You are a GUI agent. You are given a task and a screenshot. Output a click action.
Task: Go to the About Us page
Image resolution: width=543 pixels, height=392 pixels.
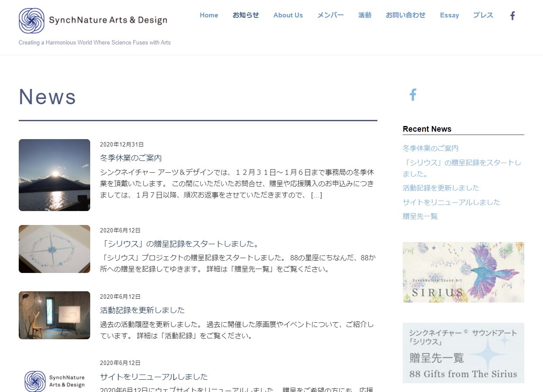pyautogui.click(x=288, y=15)
